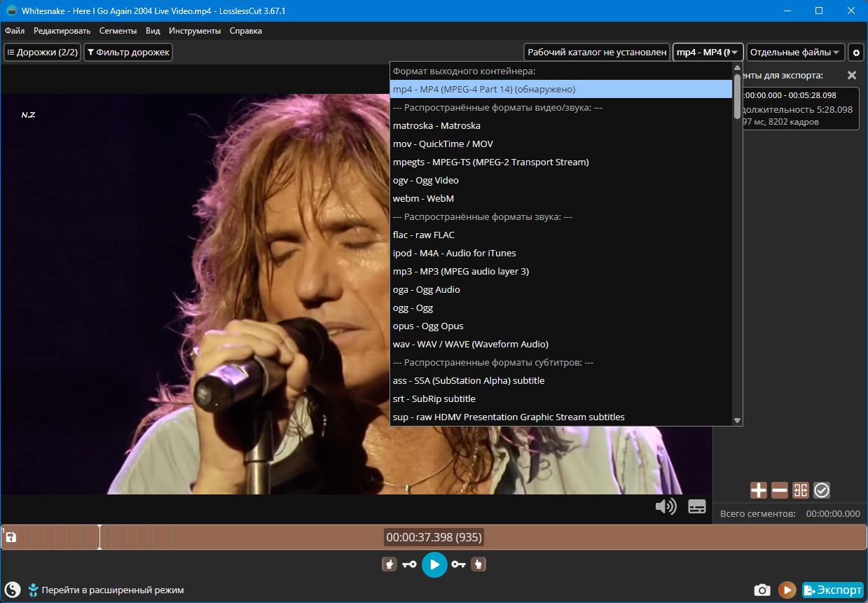This screenshot has height=603, width=868.
Task: Open the settings gear in top toolbar
Action: pos(856,53)
